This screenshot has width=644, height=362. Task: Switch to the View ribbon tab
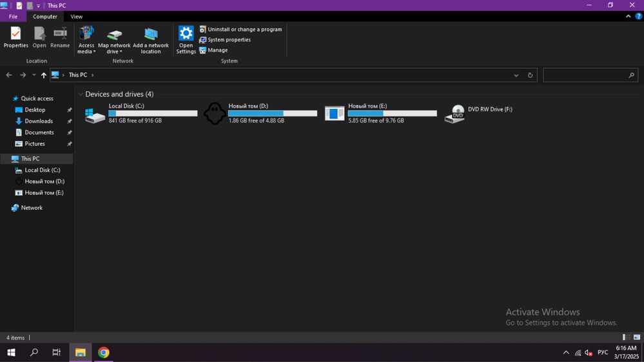click(77, 16)
